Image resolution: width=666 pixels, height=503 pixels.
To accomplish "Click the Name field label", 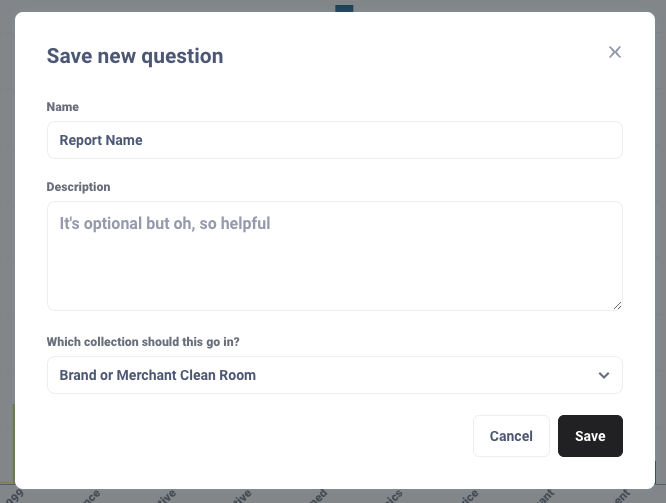I will (63, 107).
